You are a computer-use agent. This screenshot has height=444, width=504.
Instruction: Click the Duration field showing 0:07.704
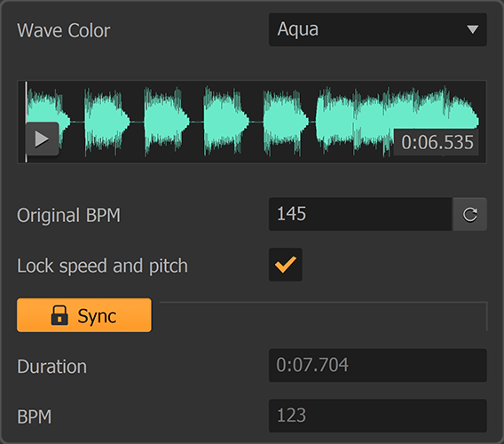[x=378, y=365]
